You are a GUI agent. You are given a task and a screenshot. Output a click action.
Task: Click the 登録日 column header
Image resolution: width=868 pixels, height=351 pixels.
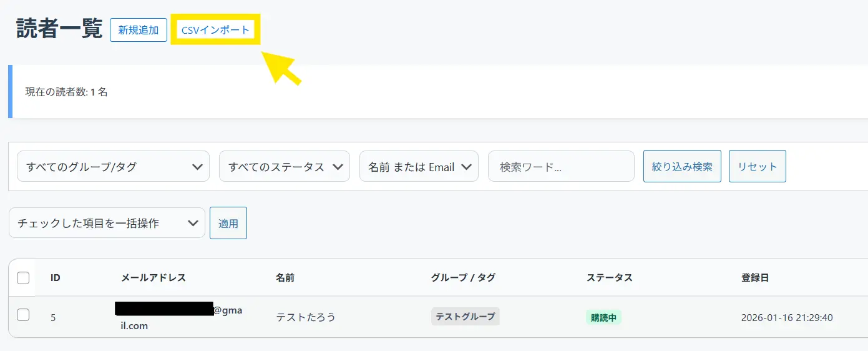coord(755,278)
